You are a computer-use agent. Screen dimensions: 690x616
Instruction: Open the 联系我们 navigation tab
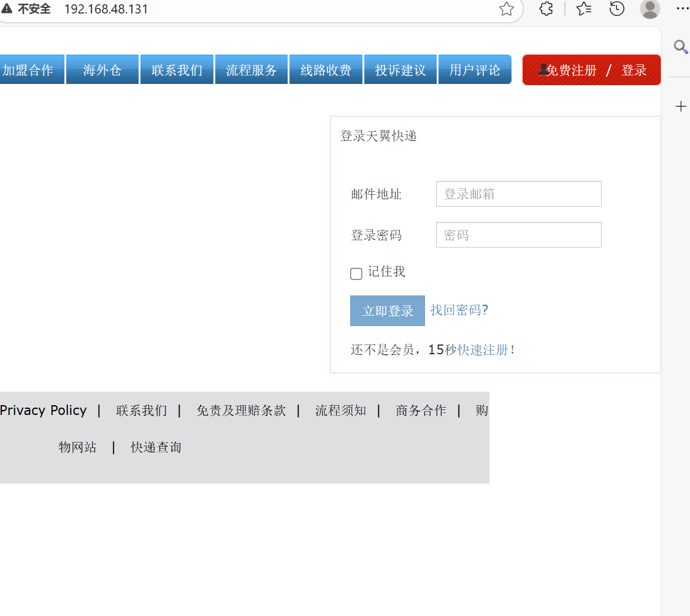177,69
